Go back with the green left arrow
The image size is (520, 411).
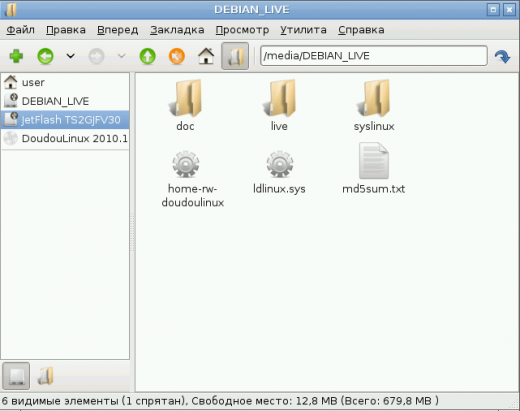[45, 56]
